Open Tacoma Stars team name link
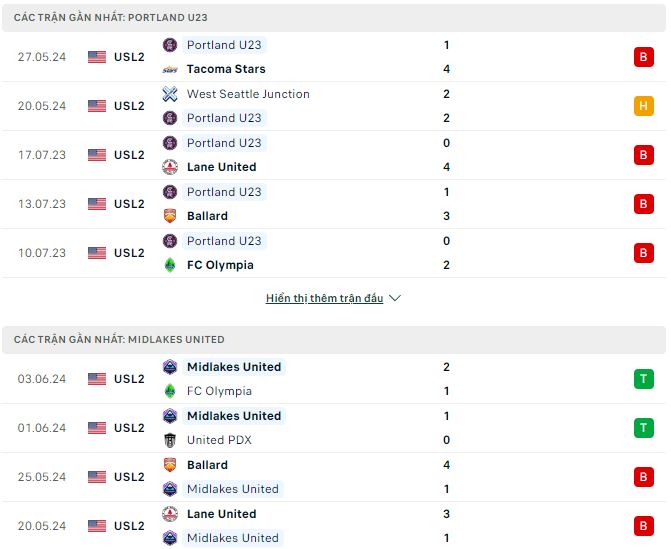Image resolution: width=671 pixels, height=549 pixels. tap(226, 69)
